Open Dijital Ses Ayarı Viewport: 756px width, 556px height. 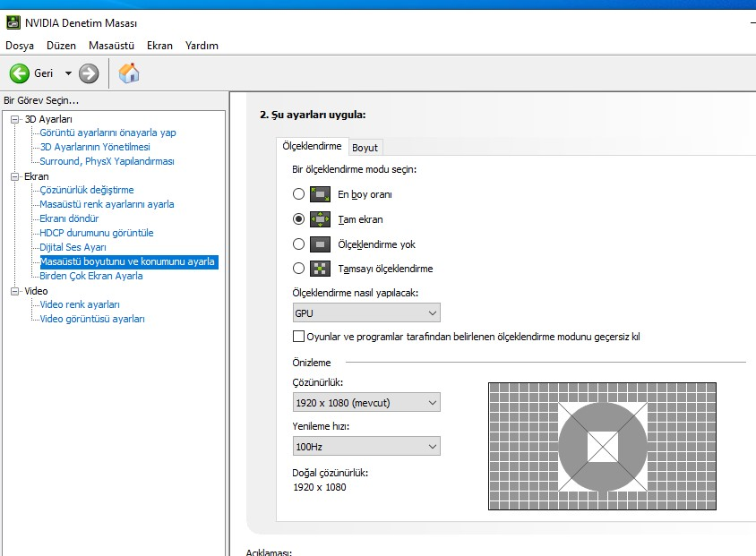coord(73,247)
